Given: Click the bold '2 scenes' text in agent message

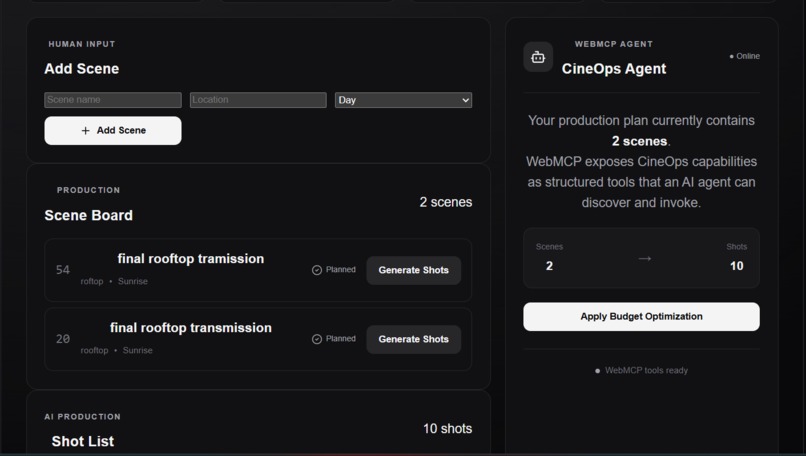Looking at the screenshot, I should 639,141.
